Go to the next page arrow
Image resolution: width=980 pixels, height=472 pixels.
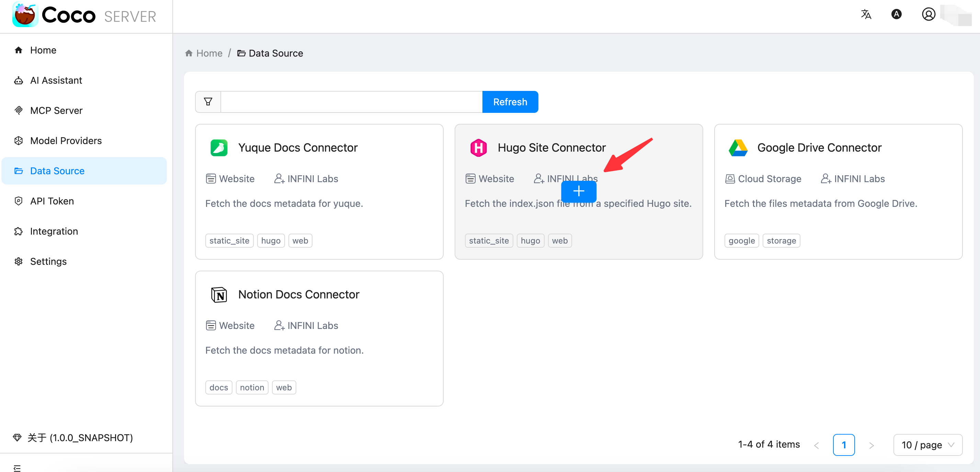[871, 445]
